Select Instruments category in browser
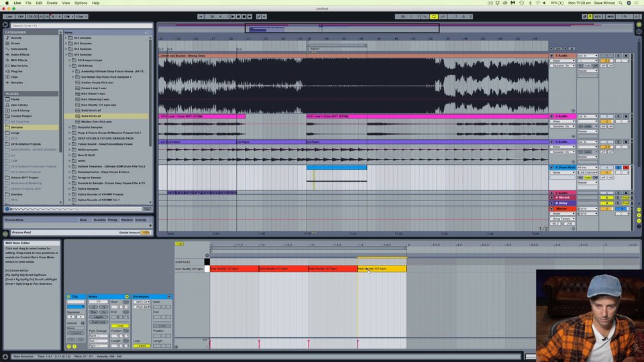644x362 pixels. click(19, 49)
